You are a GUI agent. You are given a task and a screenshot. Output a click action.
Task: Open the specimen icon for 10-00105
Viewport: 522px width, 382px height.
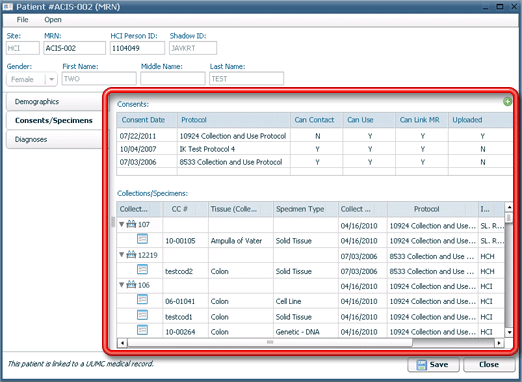coord(142,239)
